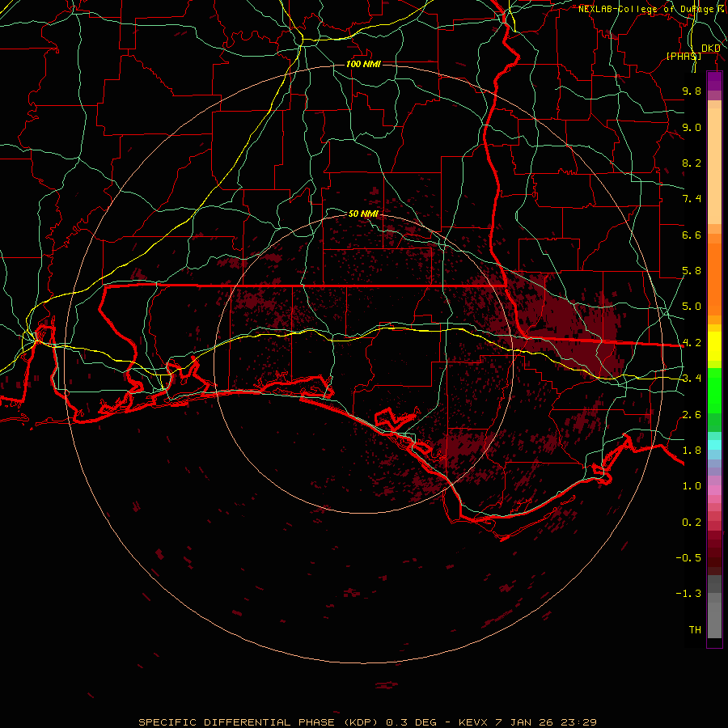Screen dimensions: 728x728
Task: Click the pale peach band of the color bar
Action: pos(714,166)
